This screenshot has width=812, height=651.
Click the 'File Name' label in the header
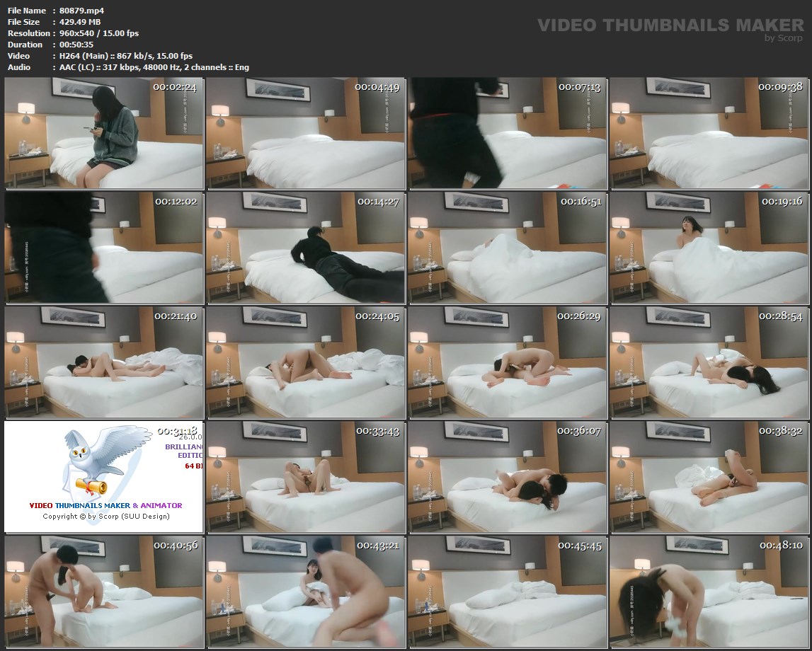[27, 11]
